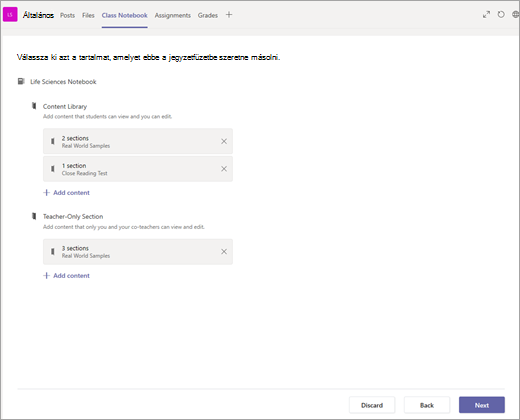The height and width of the screenshot is (420, 520).
Task: Switch to the Files tab
Action: [88, 15]
